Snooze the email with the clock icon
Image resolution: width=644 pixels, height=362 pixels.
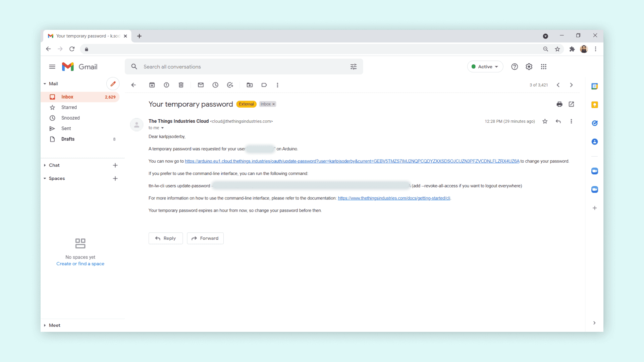[215, 85]
